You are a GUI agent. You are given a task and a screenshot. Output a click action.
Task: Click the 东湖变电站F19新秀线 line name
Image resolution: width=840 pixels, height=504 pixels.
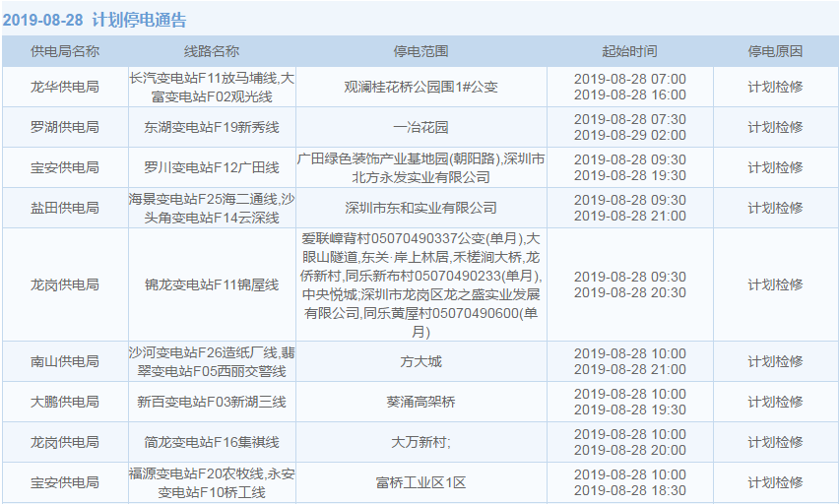212,127
